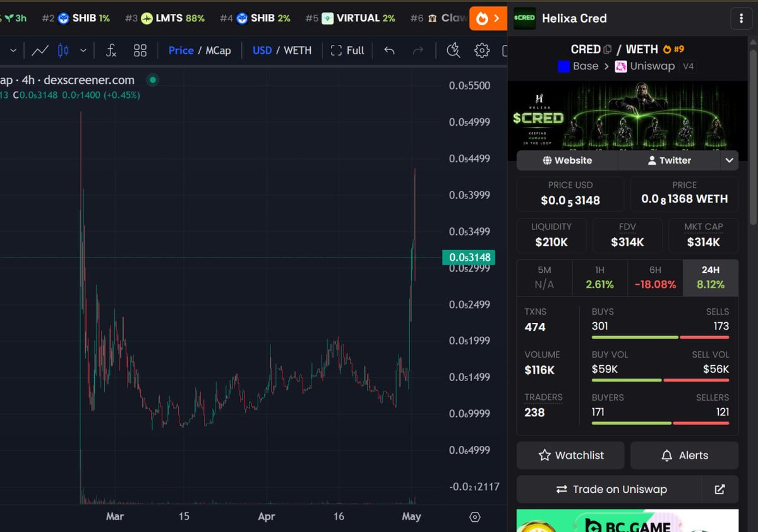Image resolution: width=758 pixels, height=532 pixels.
Task: Select the 6H stats tab
Action: 655,278
